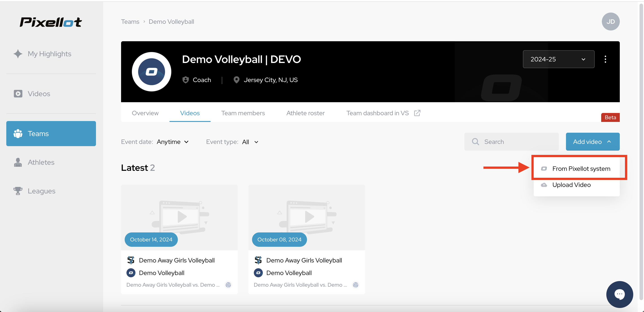Open the Event type All dropdown

click(x=250, y=142)
